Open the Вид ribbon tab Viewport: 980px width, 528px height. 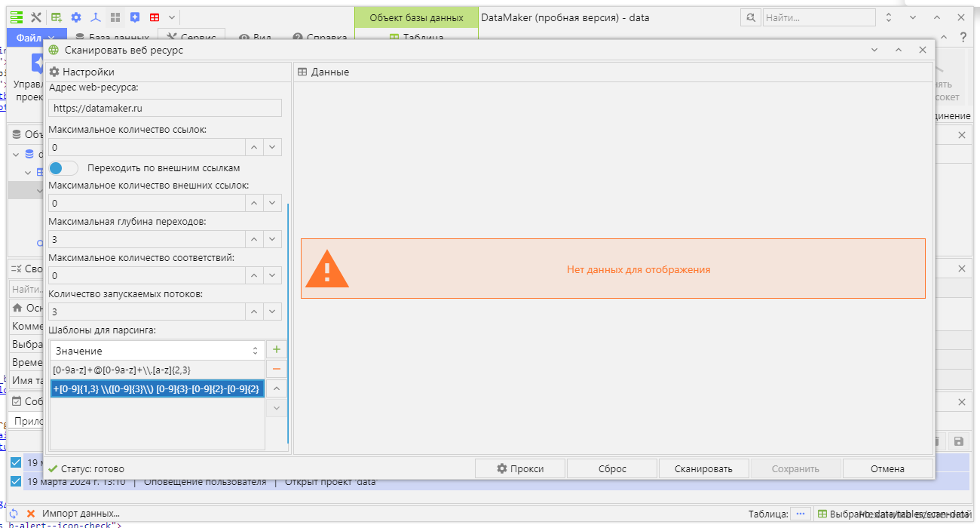point(256,38)
